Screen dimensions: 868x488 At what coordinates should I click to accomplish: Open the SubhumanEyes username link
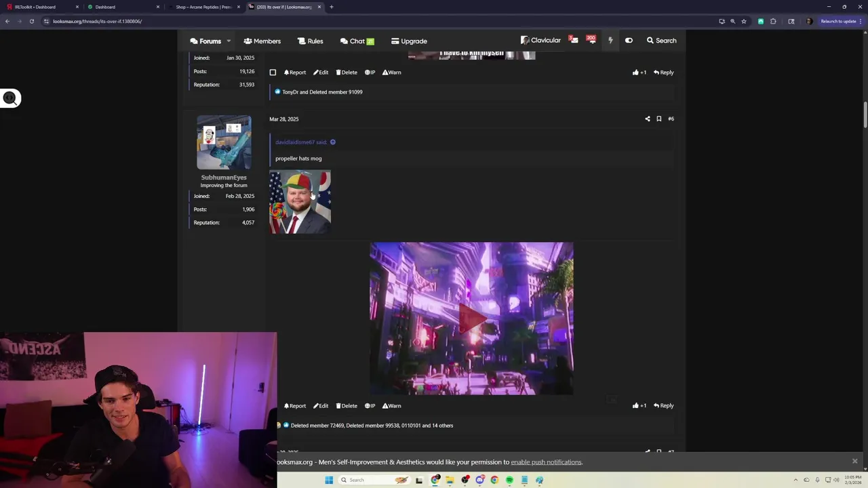pyautogui.click(x=224, y=178)
